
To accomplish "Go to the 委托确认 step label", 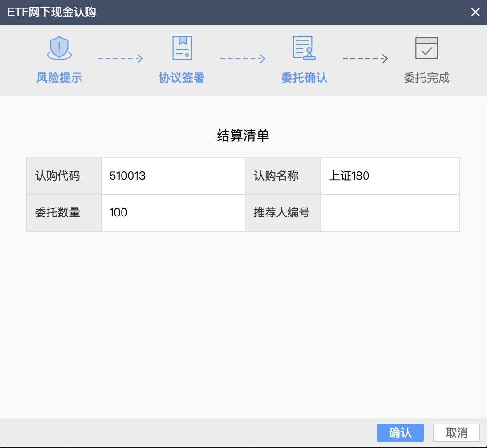I will (x=304, y=78).
